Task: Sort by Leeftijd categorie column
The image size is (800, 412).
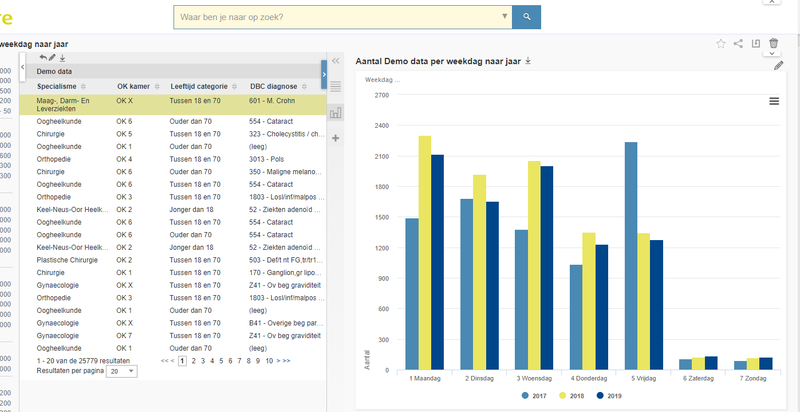Action: [202, 87]
